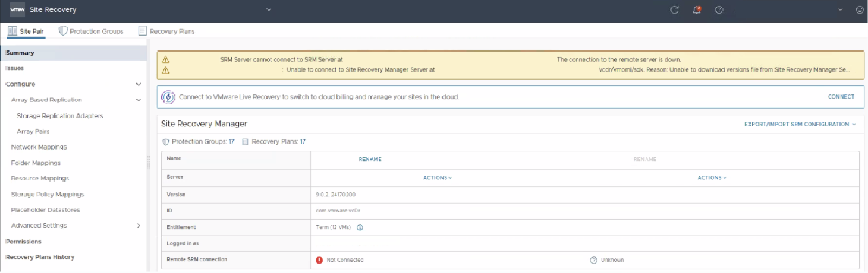Click the CONNECT link
The width and height of the screenshot is (868, 273).
tap(841, 97)
